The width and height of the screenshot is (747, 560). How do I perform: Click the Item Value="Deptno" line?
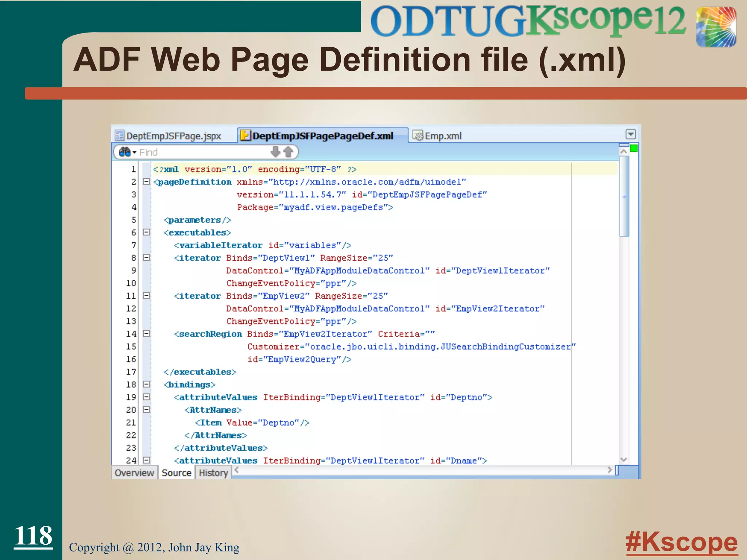pos(252,423)
